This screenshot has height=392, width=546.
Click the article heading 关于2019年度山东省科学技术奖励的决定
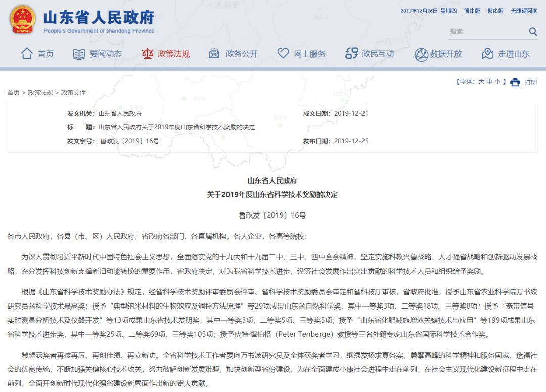coord(272,195)
